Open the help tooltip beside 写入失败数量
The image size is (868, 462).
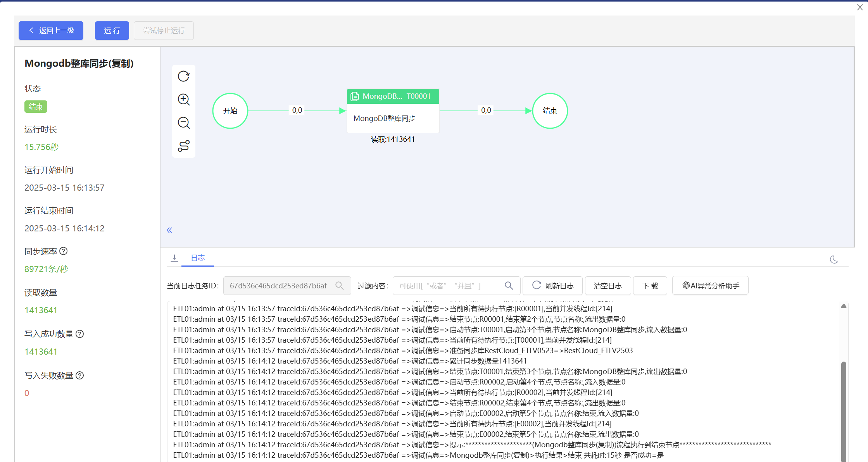(x=80, y=375)
